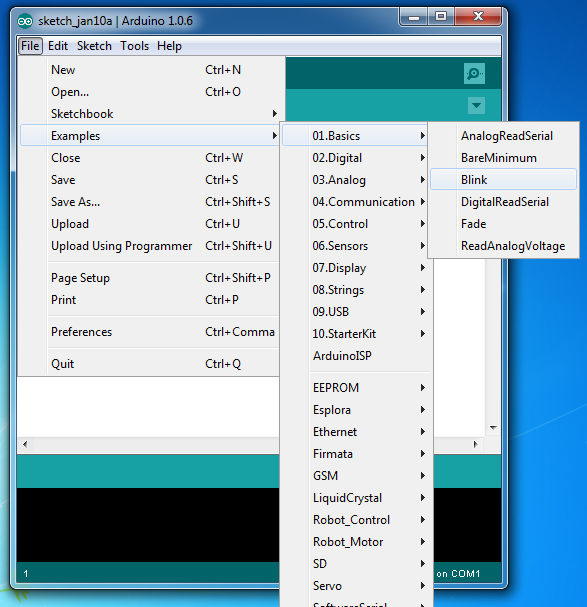
Task: Maximize the Arduino window
Action: click(x=441, y=17)
